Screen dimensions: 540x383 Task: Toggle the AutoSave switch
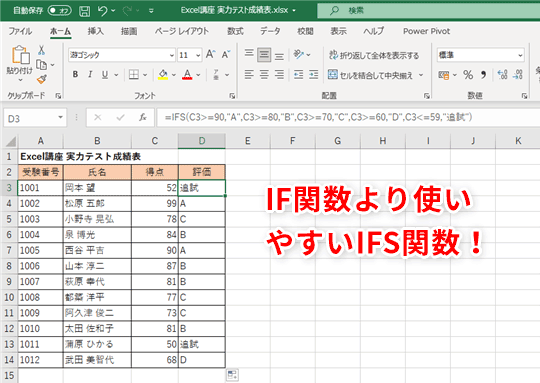(60, 11)
